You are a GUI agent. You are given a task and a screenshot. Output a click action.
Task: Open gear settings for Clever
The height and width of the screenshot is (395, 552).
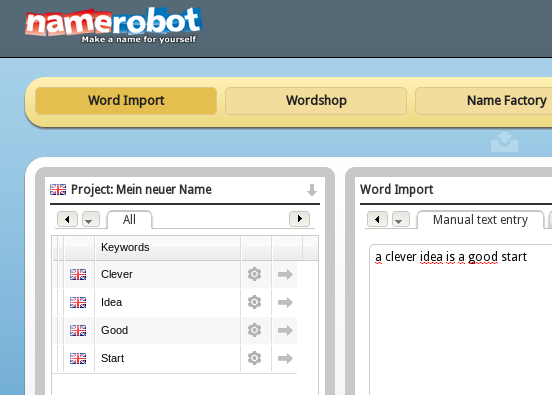pos(255,274)
